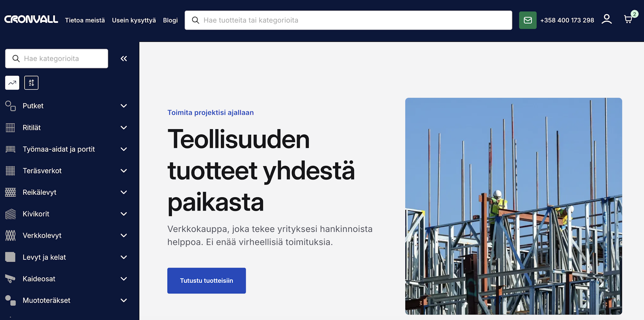Expand the Ritilät category chevron

click(x=124, y=128)
